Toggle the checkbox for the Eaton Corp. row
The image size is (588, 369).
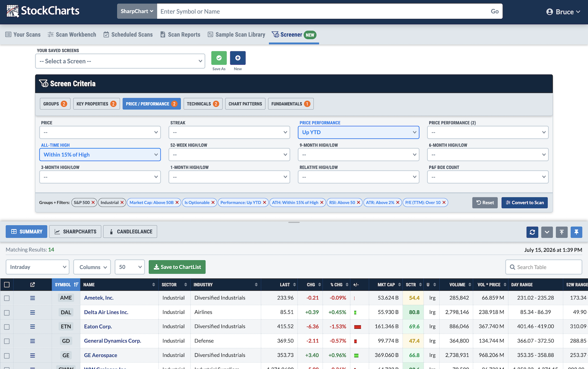(x=7, y=327)
